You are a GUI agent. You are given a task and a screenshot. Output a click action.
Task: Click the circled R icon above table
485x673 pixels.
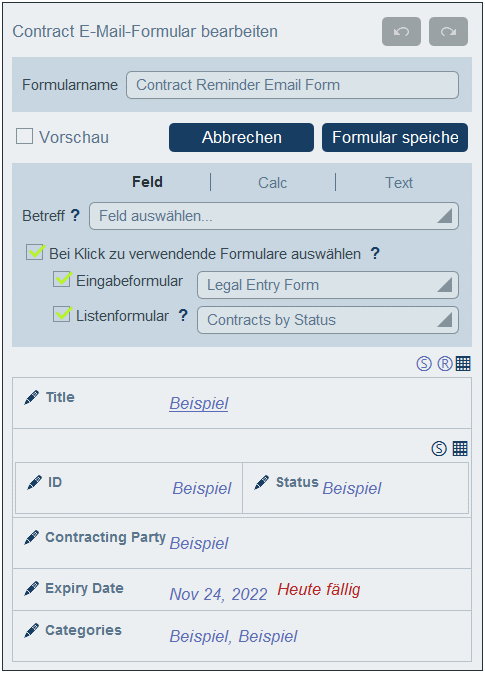click(445, 364)
